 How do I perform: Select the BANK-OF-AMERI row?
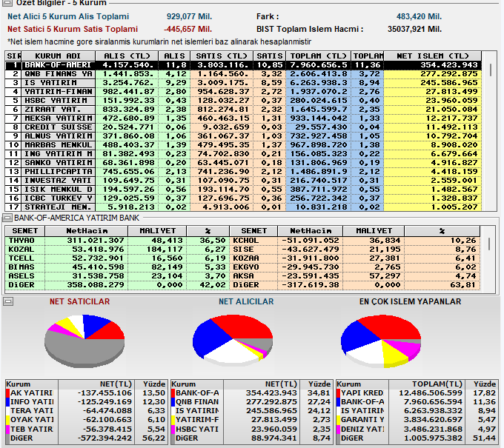point(243,65)
